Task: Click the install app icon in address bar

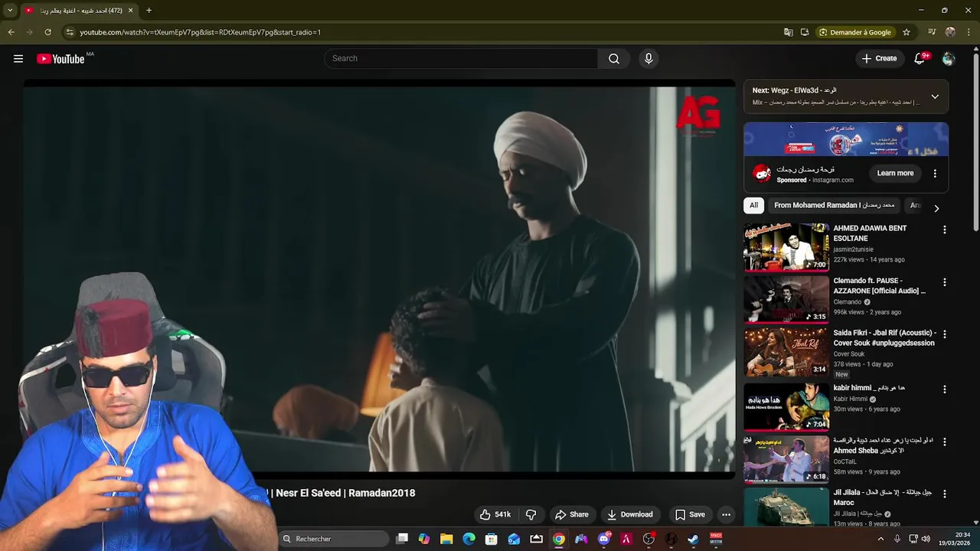Action: pos(805,32)
